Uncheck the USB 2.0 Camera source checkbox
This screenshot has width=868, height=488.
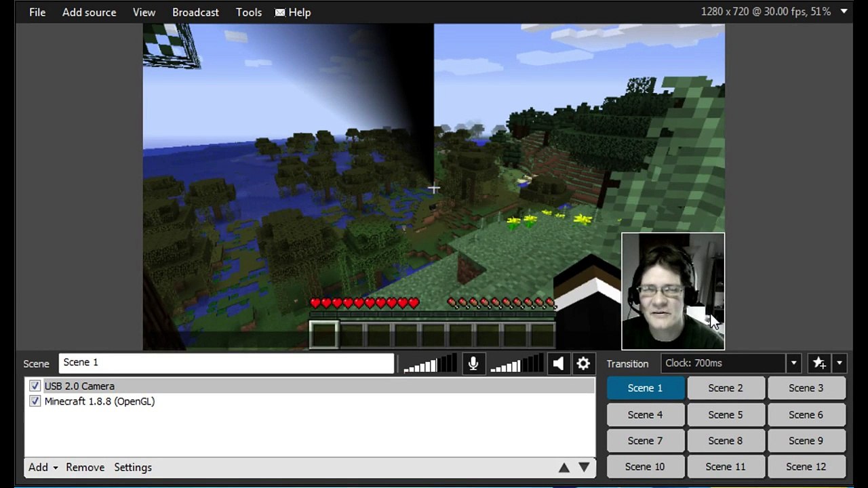(35, 386)
